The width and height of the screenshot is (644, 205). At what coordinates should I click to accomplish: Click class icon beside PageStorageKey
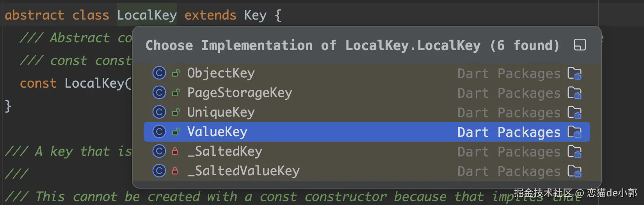click(159, 93)
